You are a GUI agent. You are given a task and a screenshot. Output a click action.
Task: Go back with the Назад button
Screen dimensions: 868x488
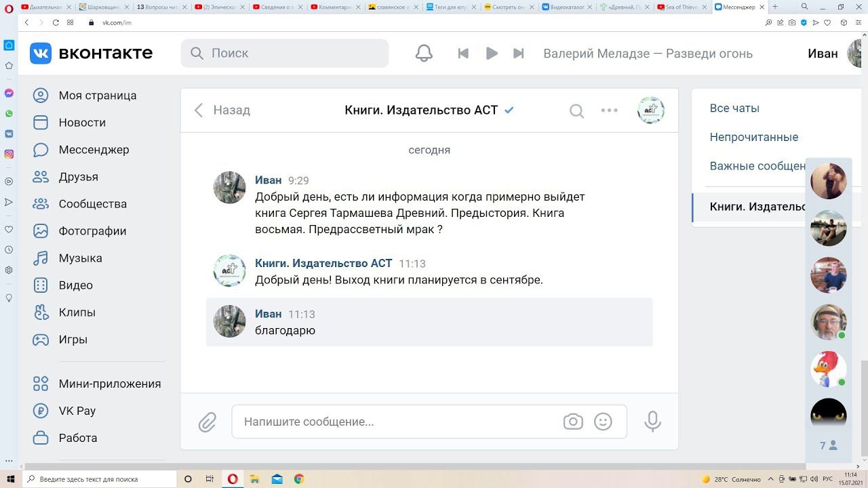(222, 110)
